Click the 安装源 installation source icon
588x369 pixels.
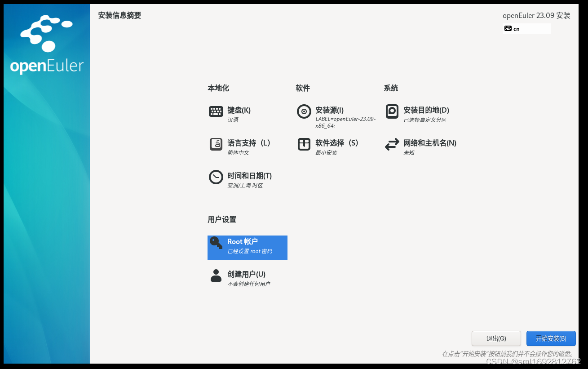click(x=304, y=111)
